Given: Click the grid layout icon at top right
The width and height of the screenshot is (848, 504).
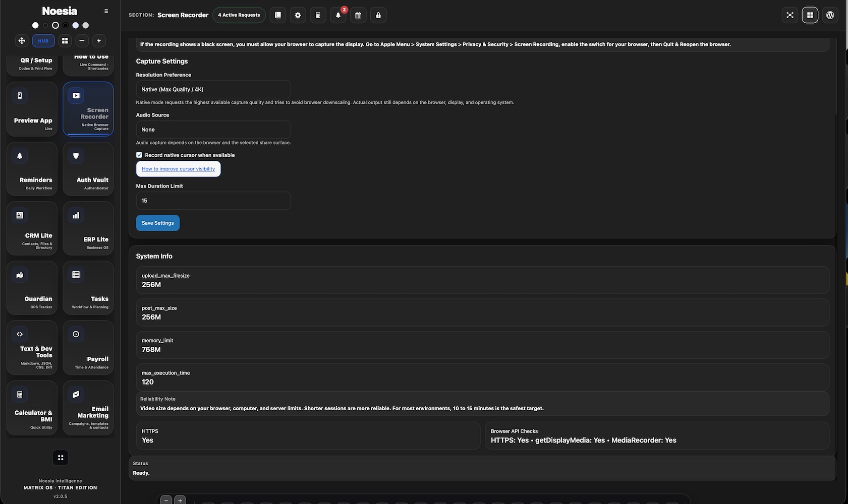Looking at the screenshot, I should (810, 15).
